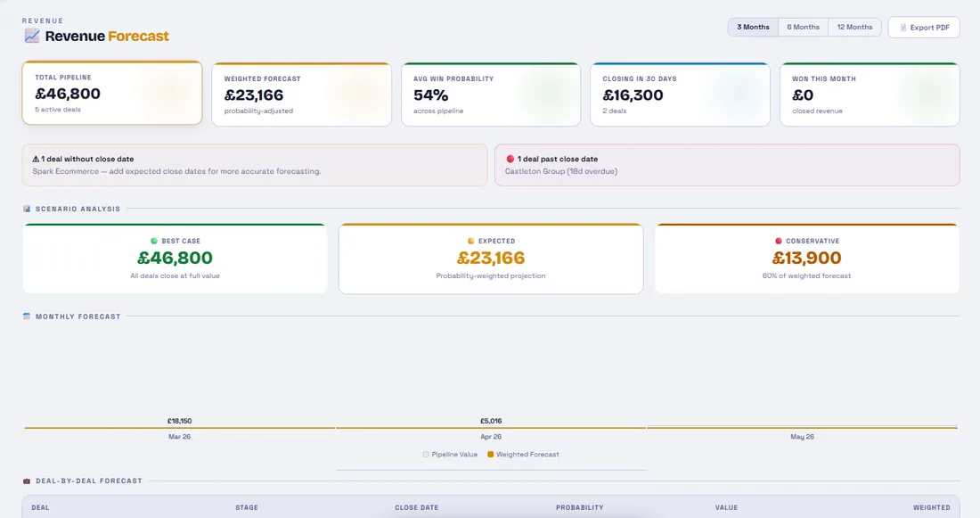Click the warning icon on the no-close-date alert
The height and width of the screenshot is (518, 980).
(x=35, y=159)
